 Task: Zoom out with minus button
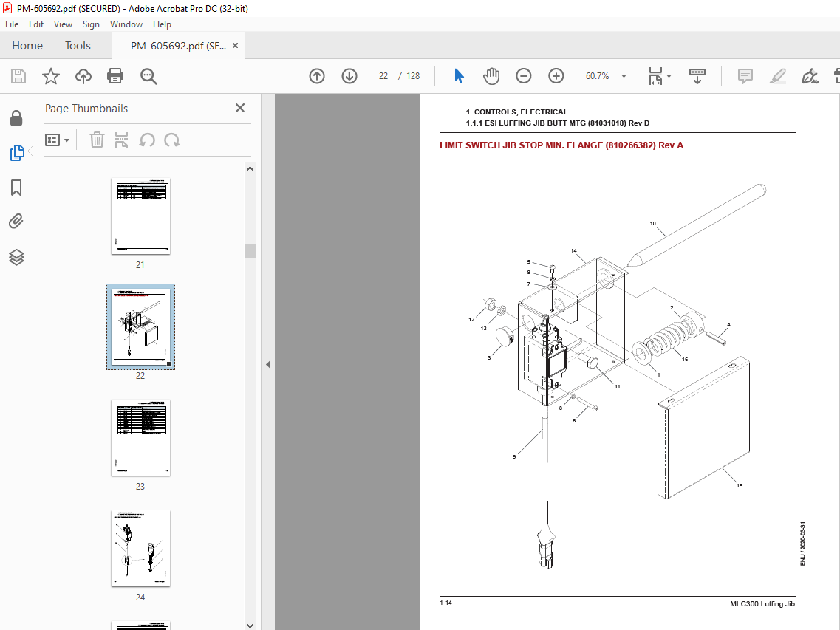pyautogui.click(x=523, y=76)
